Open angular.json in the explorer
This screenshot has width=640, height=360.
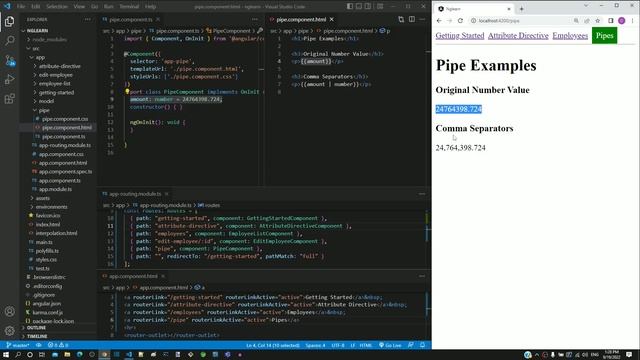click(47, 304)
